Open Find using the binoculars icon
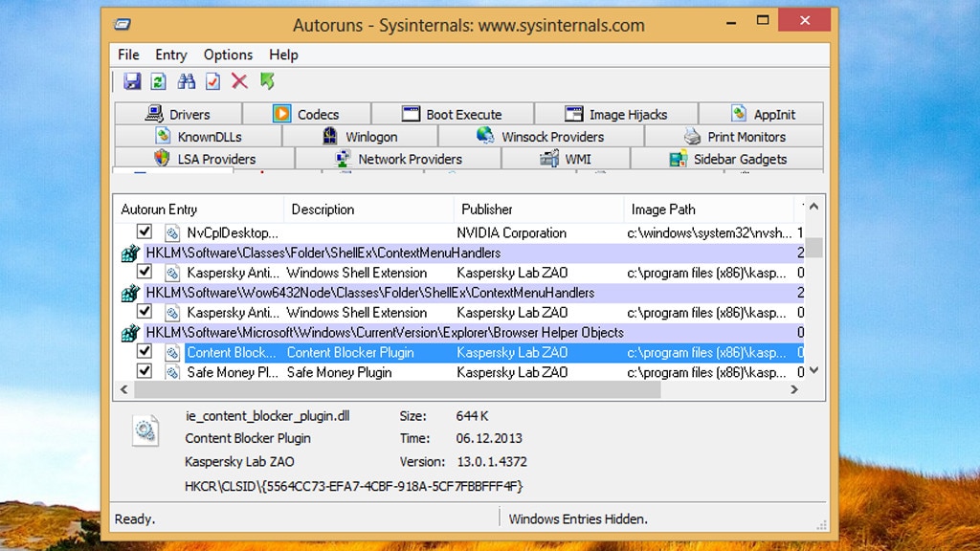This screenshot has height=551, width=980. pos(186,82)
